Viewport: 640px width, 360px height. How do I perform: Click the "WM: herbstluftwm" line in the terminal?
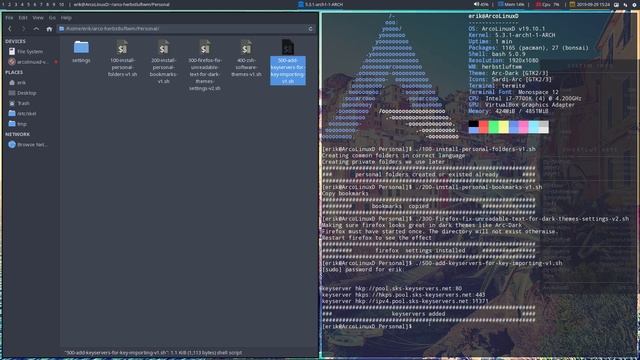(495, 67)
